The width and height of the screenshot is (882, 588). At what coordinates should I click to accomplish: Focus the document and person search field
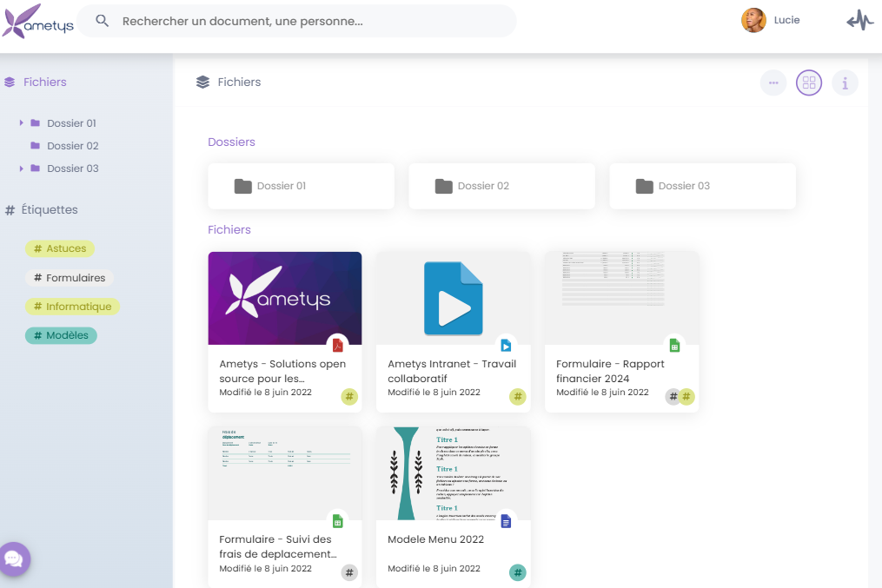coord(296,22)
